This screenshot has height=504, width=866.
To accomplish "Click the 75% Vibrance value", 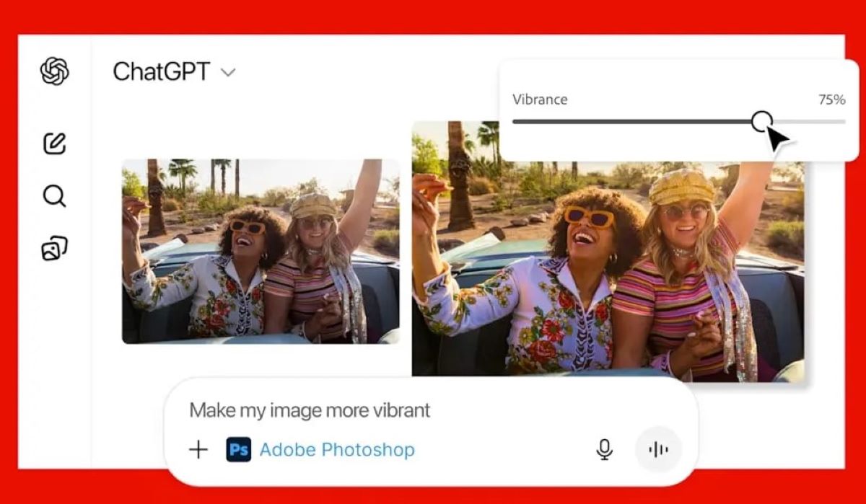I will coord(831,100).
